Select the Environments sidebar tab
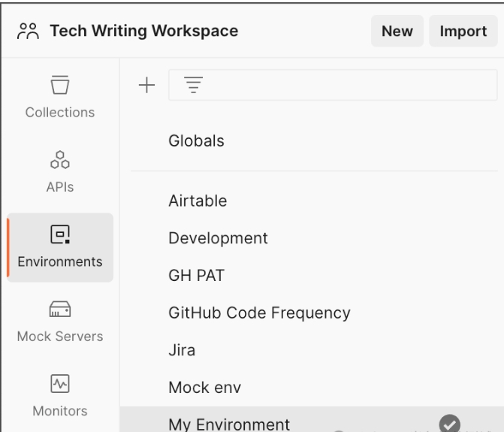This screenshot has height=432, width=504. click(x=60, y=247)
